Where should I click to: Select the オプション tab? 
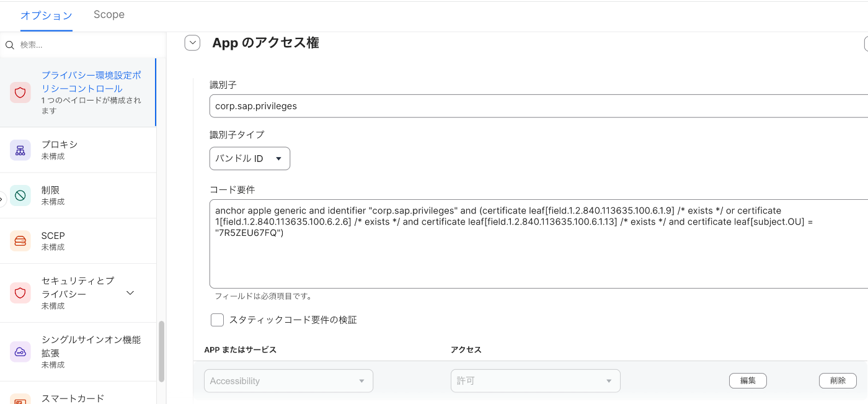coord(46,16)
